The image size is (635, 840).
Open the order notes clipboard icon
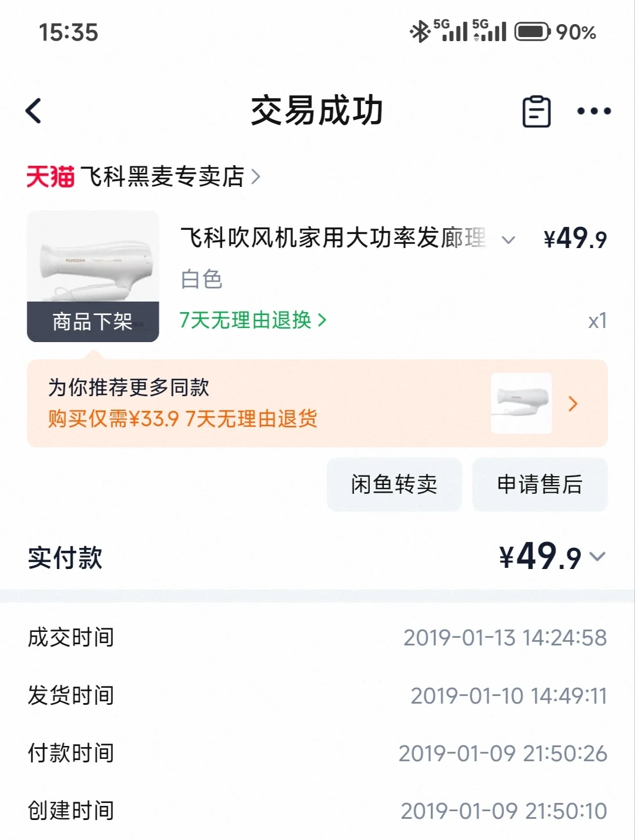(536, 111)
